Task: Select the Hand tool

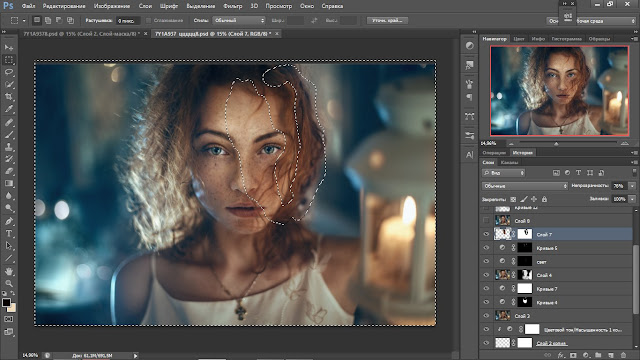Action: 9,271
